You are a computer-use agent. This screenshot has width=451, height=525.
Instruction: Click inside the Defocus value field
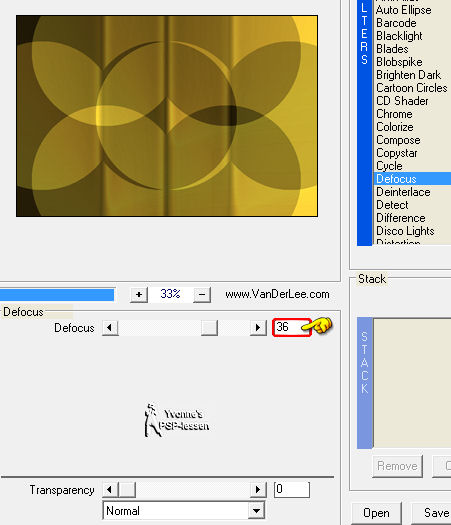tap(292, 327)
